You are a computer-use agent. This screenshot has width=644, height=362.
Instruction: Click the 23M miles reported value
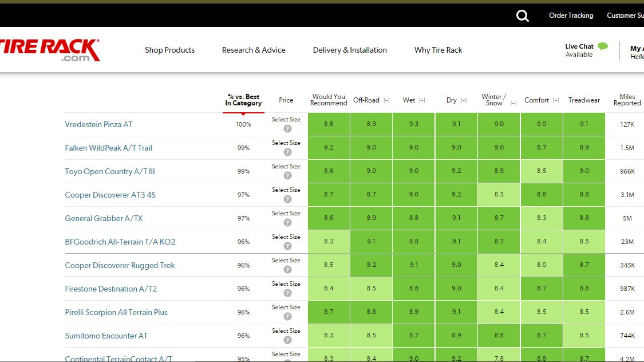(x=627, y=242)
